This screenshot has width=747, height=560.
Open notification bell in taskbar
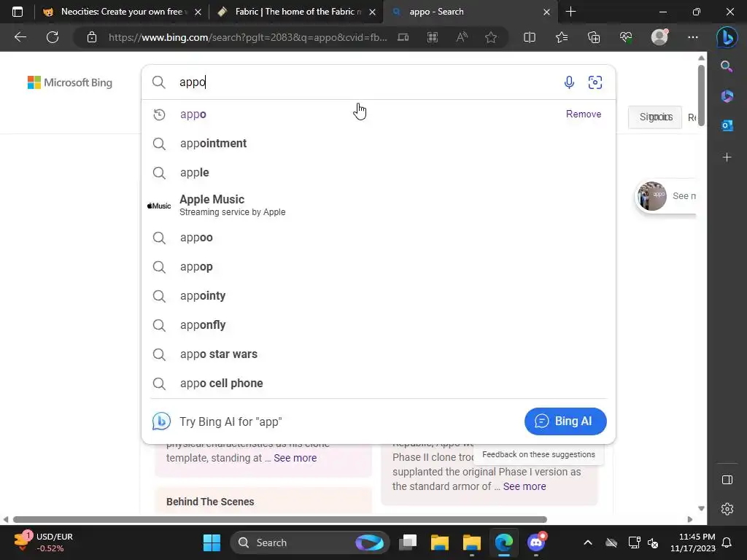(727, 542)
